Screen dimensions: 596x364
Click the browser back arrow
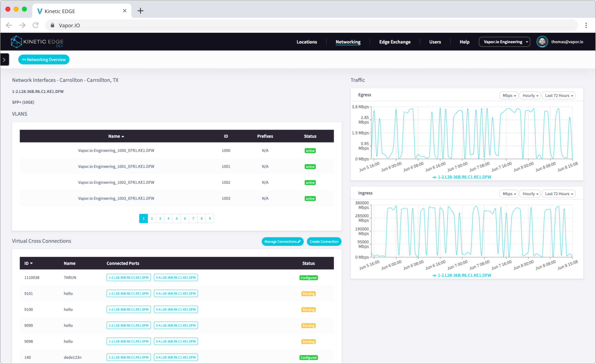click(x=9, y=25)
